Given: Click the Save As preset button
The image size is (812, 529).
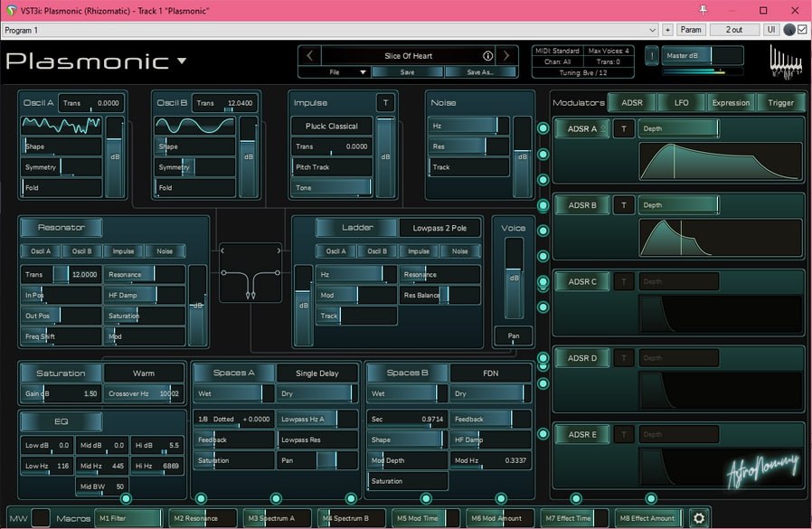Looking at the screenshot, I should click(480, 72).
